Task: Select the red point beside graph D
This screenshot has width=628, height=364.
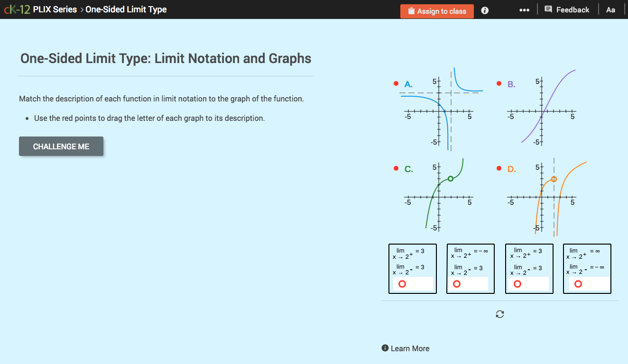Action: 499,167
